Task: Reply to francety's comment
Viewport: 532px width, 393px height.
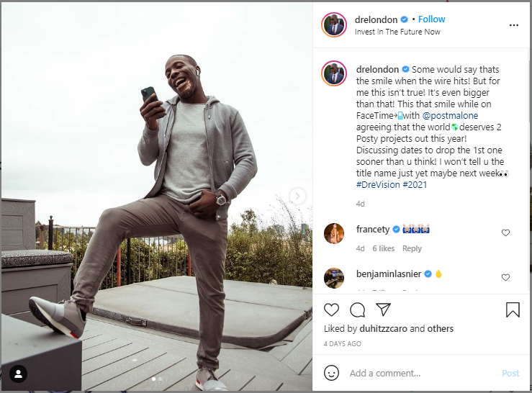Action: click(412, 248)
